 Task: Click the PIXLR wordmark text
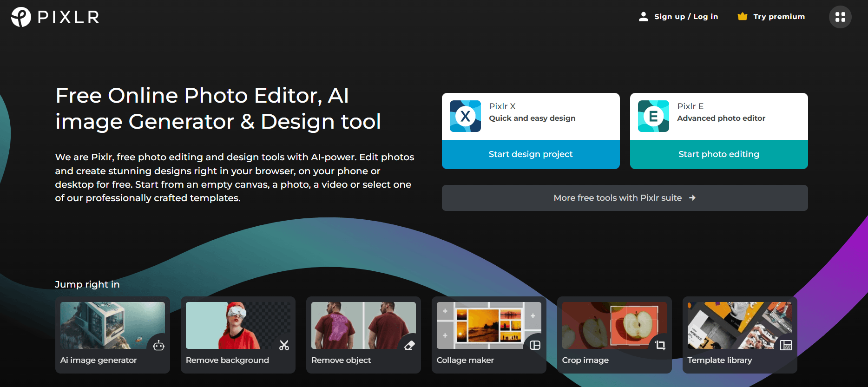click(x=68, y=17)
